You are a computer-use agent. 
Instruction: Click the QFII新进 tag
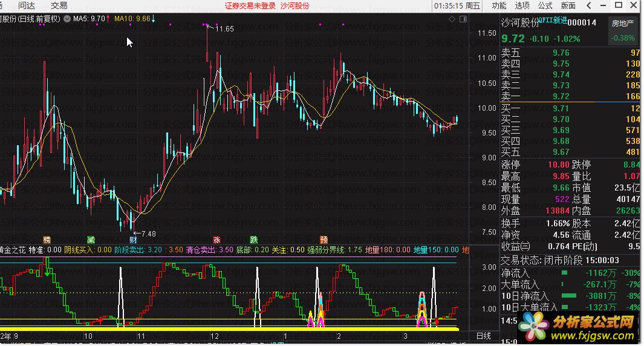coord(553,20)
